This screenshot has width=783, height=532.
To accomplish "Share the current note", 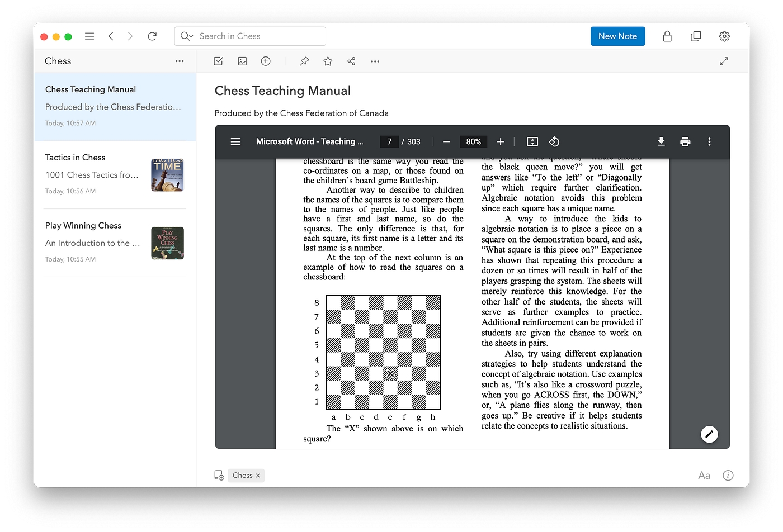I will pos(351,61).
